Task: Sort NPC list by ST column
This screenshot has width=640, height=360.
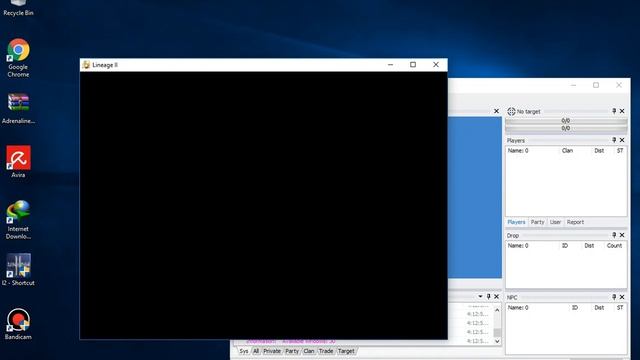Action: click(x=620, y=308)
